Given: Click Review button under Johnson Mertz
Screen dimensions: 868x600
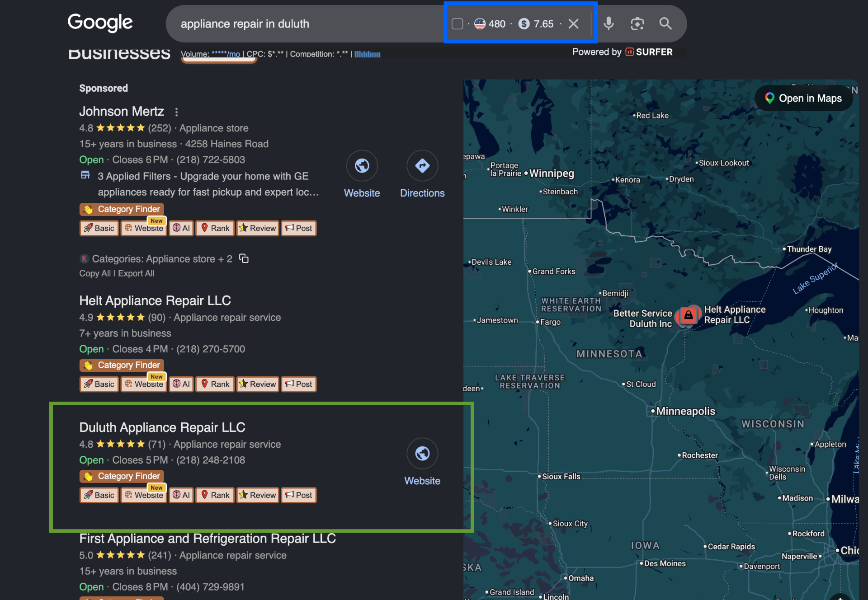Looking at the screenshot, I should tap(258, 228).
